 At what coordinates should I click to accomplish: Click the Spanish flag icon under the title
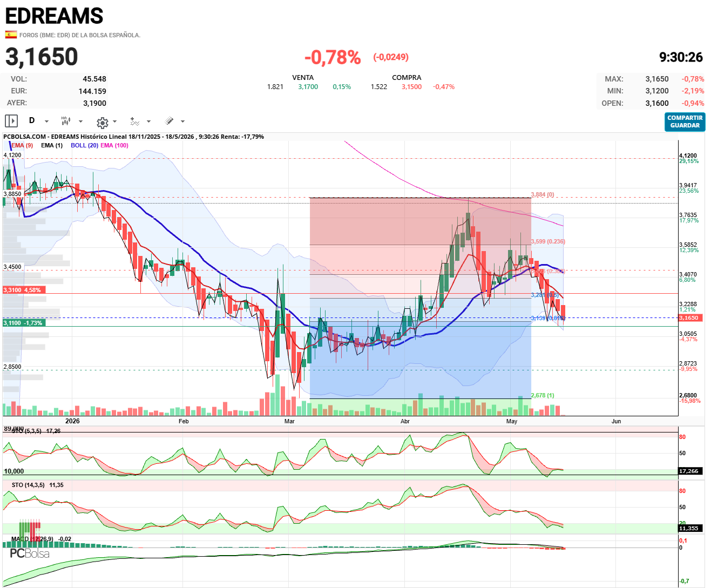click(x=11, y=35)
